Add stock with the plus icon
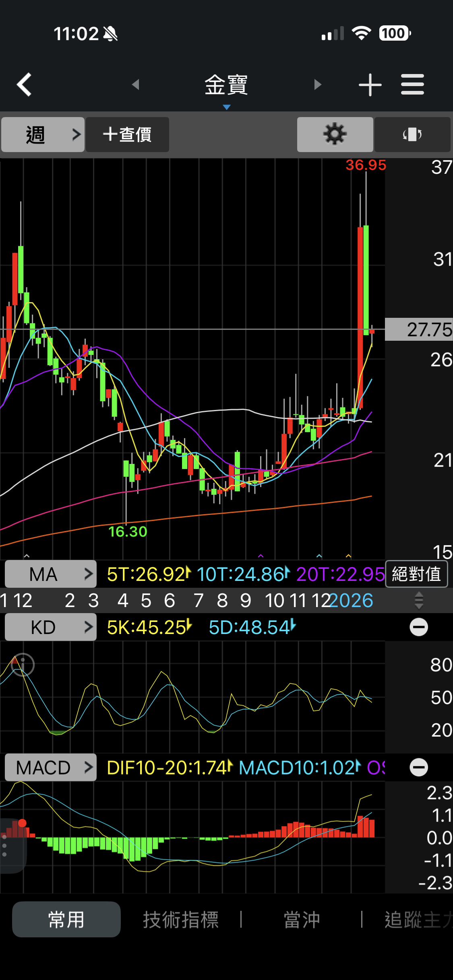The height and width of the screenshot is (980, 453). [x=370, y=85]
